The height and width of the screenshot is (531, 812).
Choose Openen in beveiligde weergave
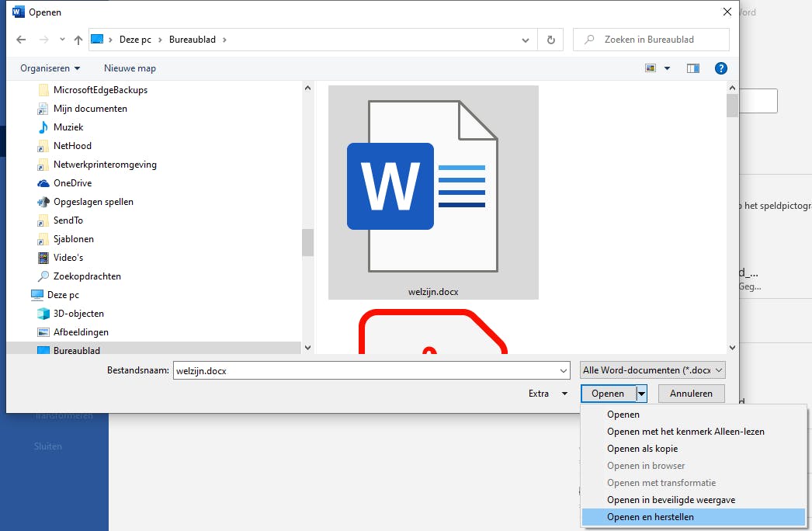point(693,500)
